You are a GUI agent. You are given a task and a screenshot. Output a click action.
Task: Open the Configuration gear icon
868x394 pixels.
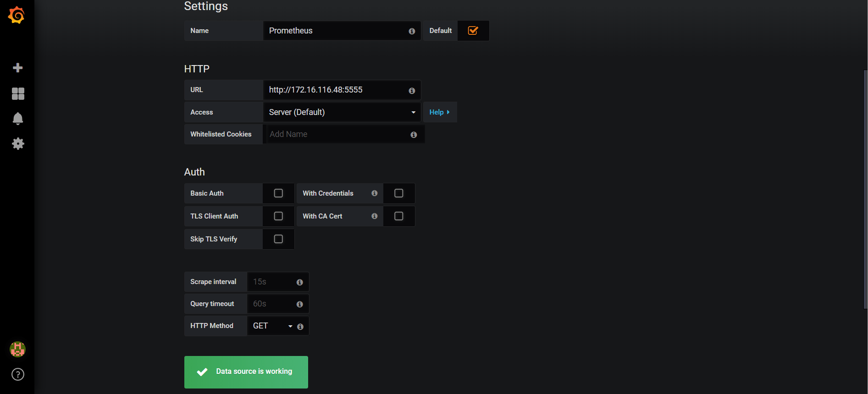[x=18, y=144]
